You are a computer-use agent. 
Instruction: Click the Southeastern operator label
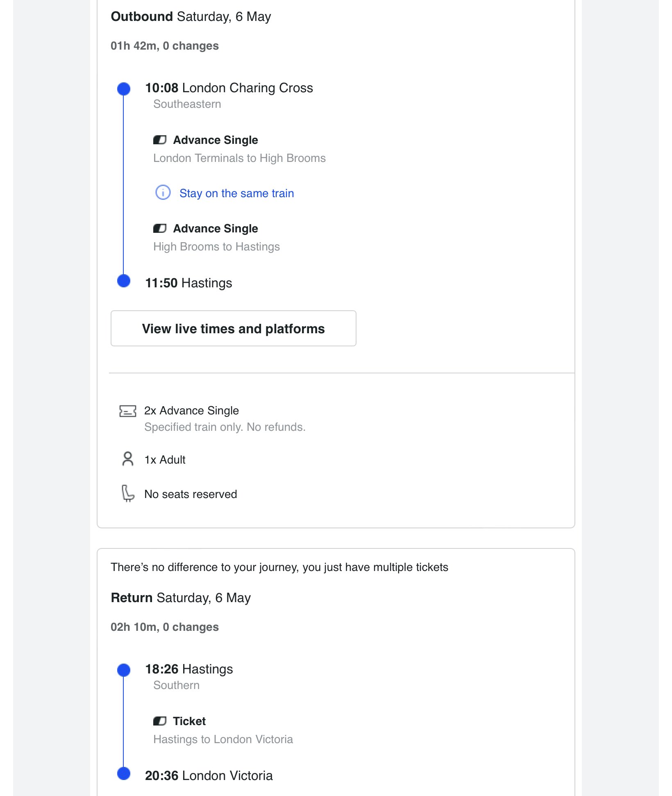point(187,104)
